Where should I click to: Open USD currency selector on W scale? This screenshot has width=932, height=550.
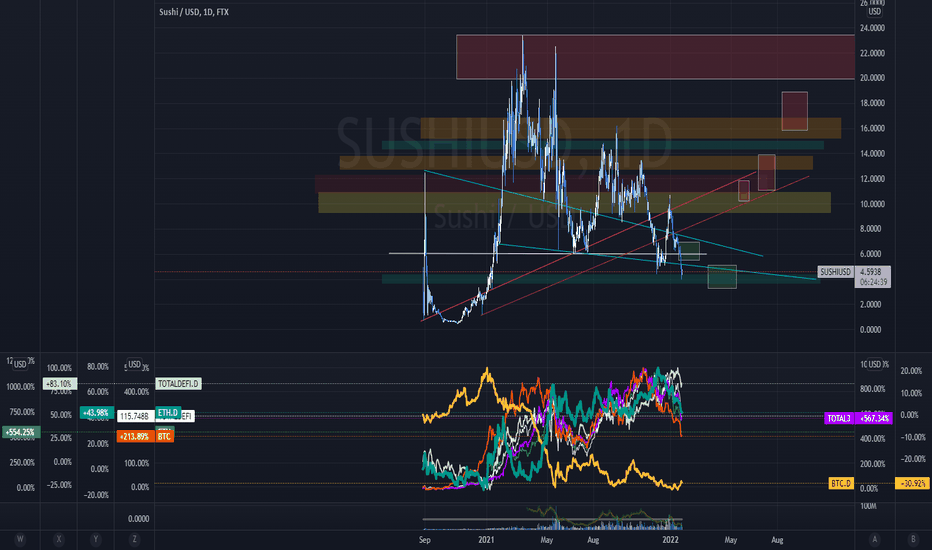pyautogui.click(x=20, y=364)
